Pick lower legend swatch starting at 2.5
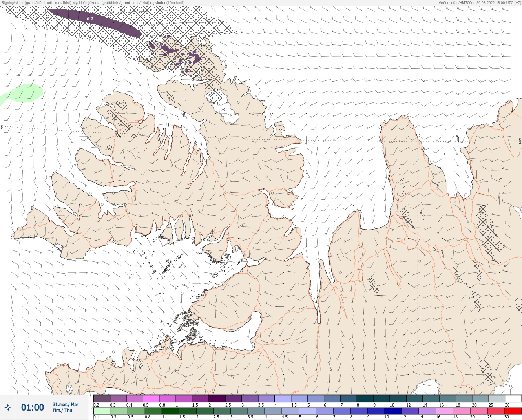The height and width of the screenshot is (420, 522). click(222, 411)
